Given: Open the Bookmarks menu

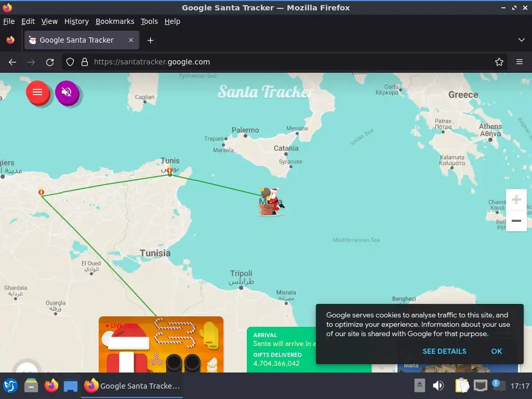Looking at the screenshot, I should coord(115,21).
